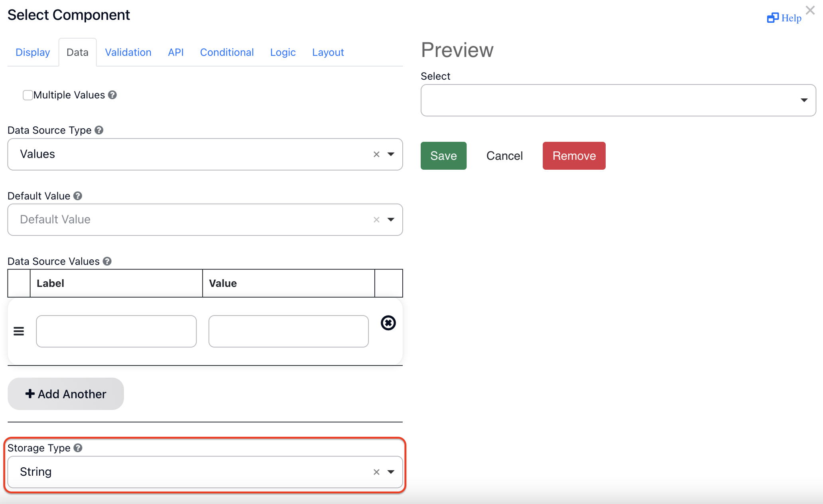Clear the Values selection with the × icon
Viewport: 823px width, 504px height.
(x=376, y=154)
